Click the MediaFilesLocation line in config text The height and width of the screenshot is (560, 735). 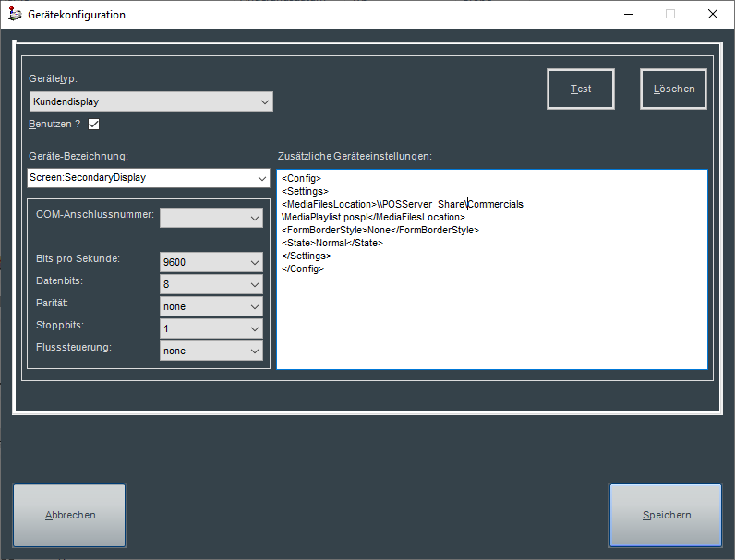click(369, 204)
